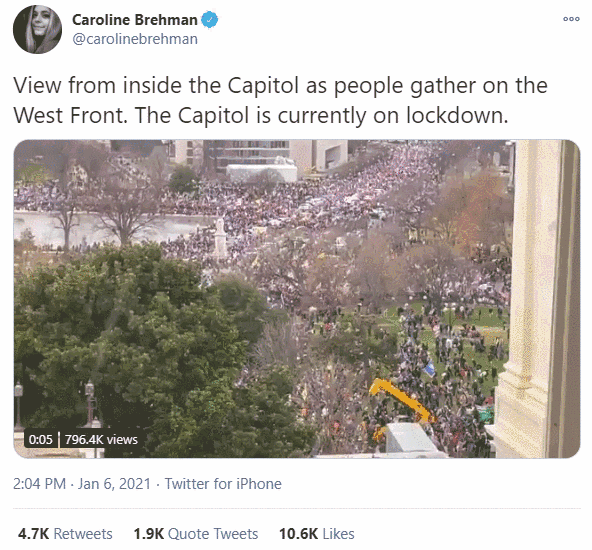
Task: Open the three-dot more options menu
Action: pyautogui.click(x=571, y=19)
